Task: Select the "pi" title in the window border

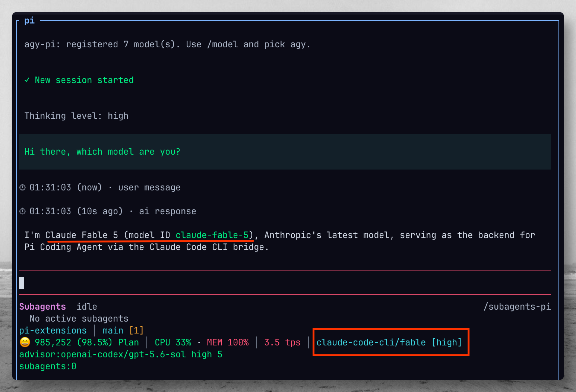Action: tap(29, 20)
